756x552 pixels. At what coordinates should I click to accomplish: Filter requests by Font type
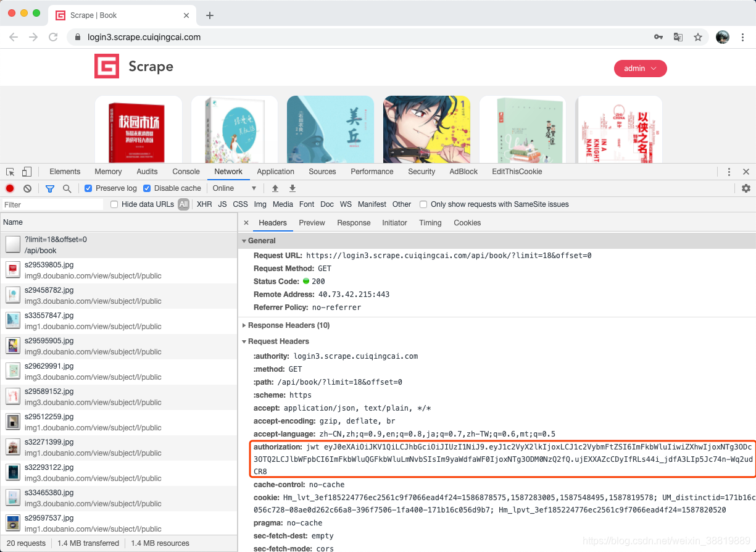[x=307, y=204]
